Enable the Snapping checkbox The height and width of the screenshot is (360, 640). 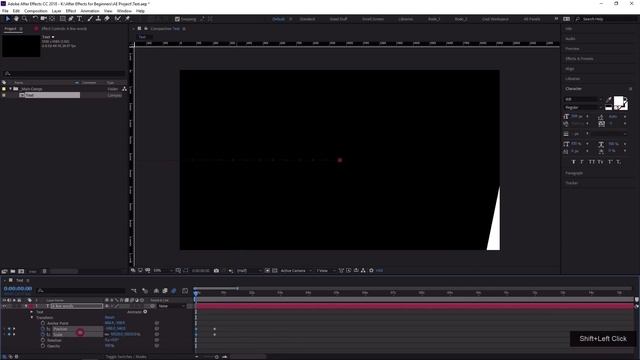pyautogui.click(x=177, y=19)
